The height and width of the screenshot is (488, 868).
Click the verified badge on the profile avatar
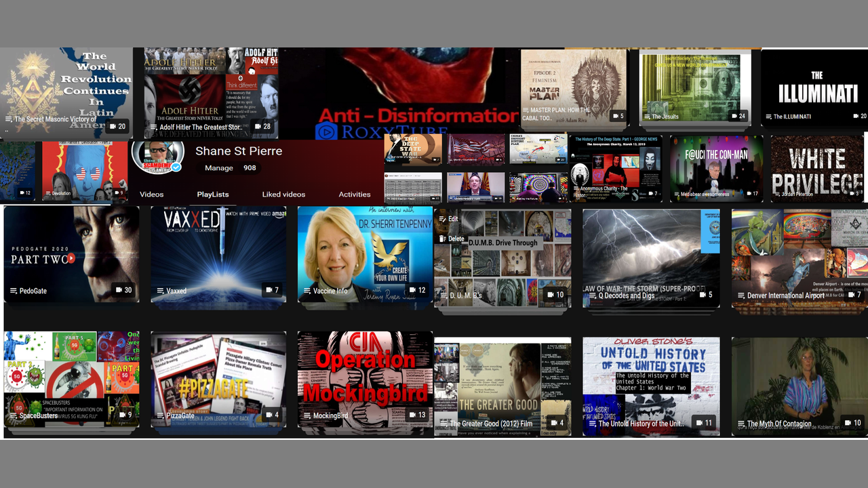tap(176, 167)
